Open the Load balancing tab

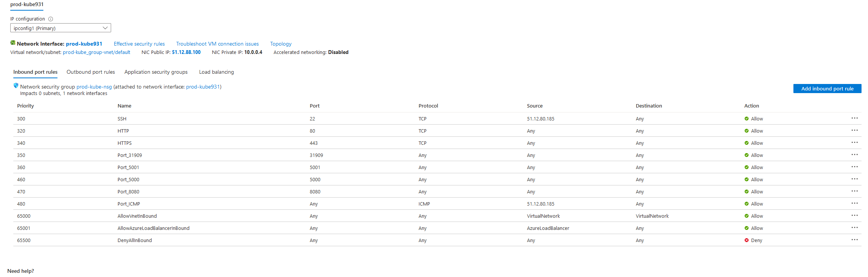(217, 72)
